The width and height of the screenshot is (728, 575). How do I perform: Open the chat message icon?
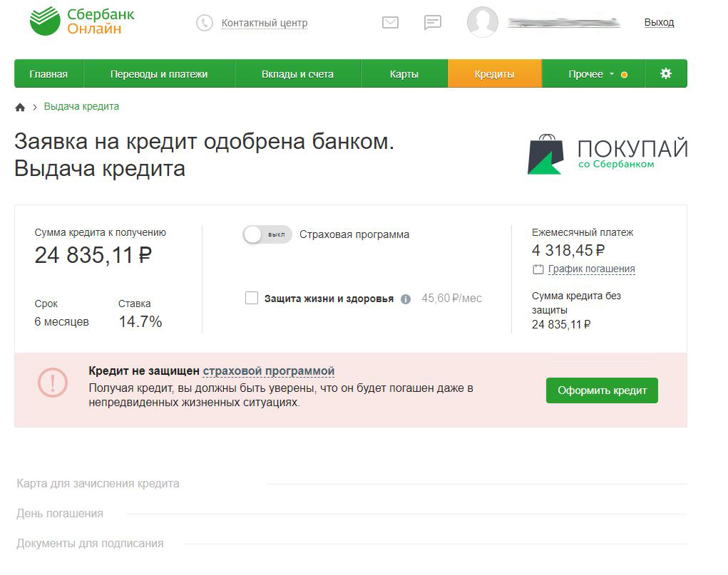click(x=433, y=22)
